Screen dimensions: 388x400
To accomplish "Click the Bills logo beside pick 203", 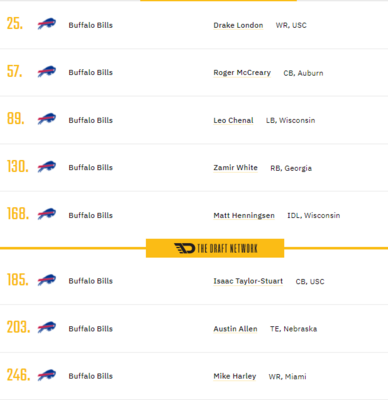I will point(47,327).
